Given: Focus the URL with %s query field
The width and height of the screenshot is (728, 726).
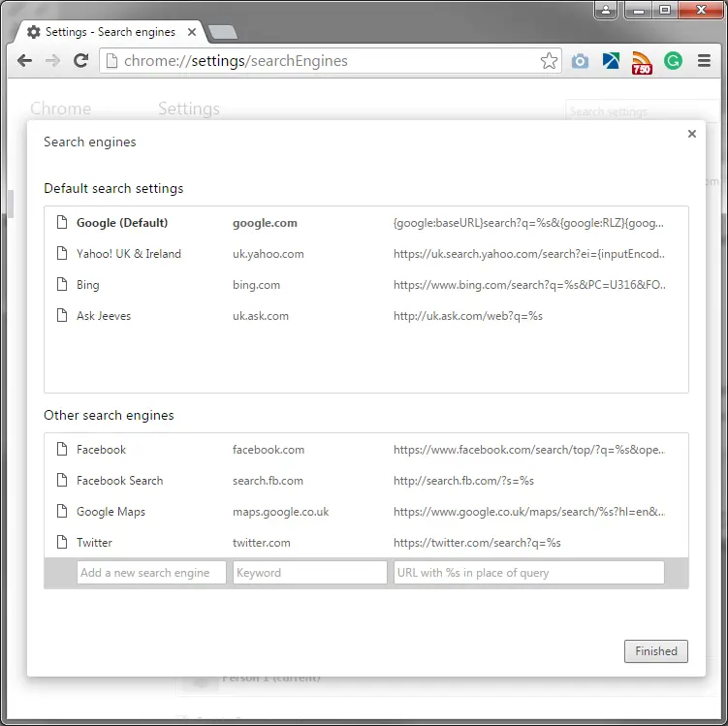Looking at the screenshot, I should (528, 573).
